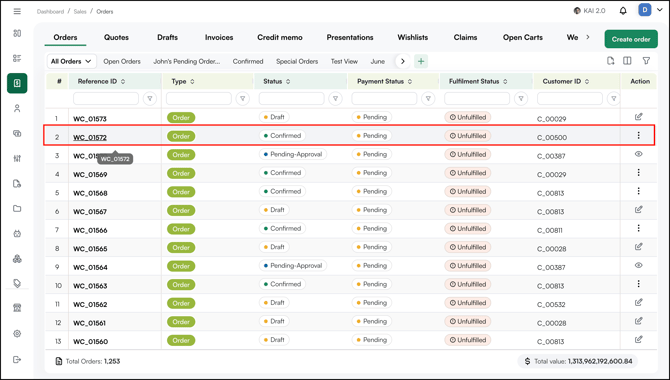Select the Special Orders view
The width and height of the screenshot is (670, 380).
pyautogui.click(x=297, y=61)
